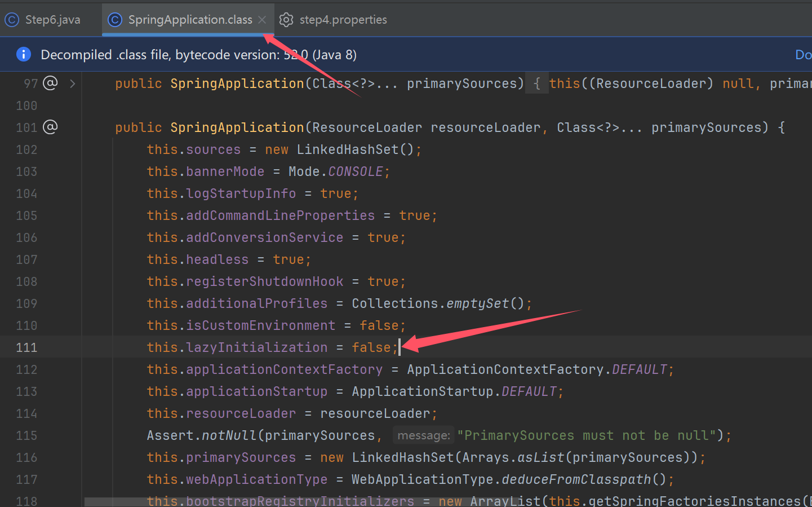Click the Step6.java class icon
This screenshot has height=507, width=812.
[12, 20]
